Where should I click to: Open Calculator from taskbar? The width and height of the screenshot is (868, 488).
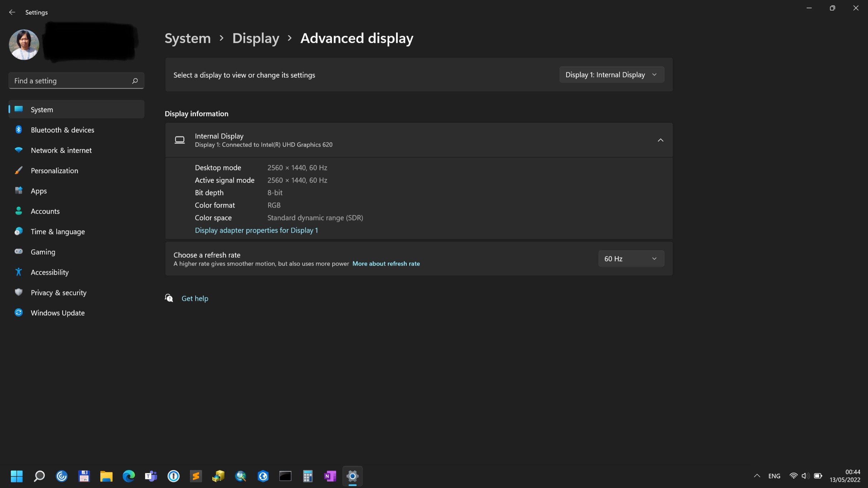click(x=308, y=476)
